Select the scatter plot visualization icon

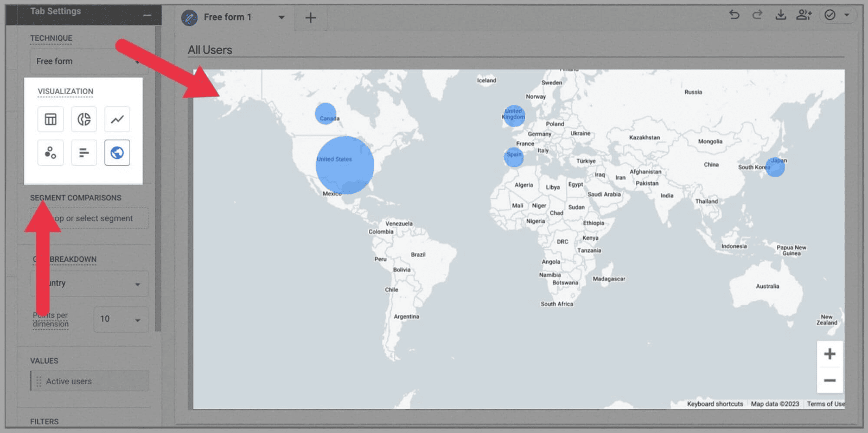point(50,153)
